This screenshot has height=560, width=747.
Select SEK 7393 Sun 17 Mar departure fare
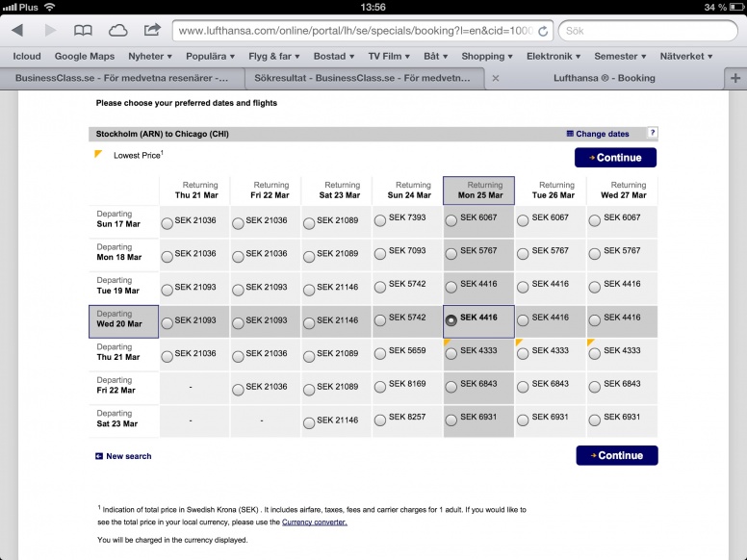380,222
